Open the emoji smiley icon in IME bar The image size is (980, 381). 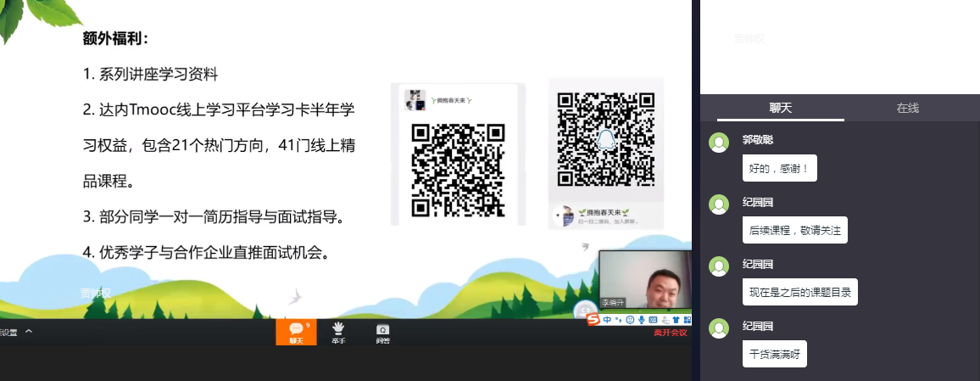[x=630, y=320]
